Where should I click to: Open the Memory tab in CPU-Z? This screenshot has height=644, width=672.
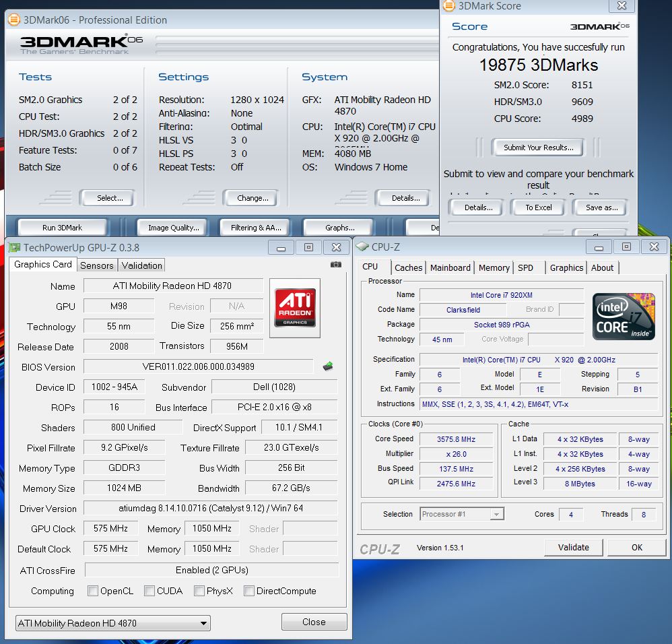(494, 267)
